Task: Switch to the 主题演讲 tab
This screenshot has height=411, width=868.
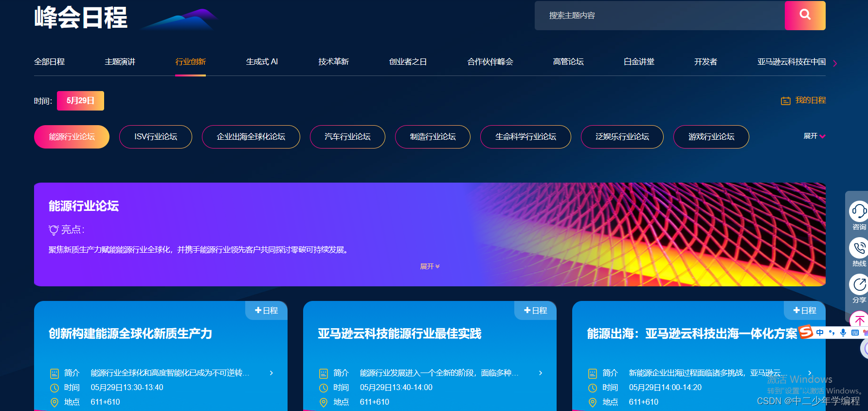Action: (120, 62)
